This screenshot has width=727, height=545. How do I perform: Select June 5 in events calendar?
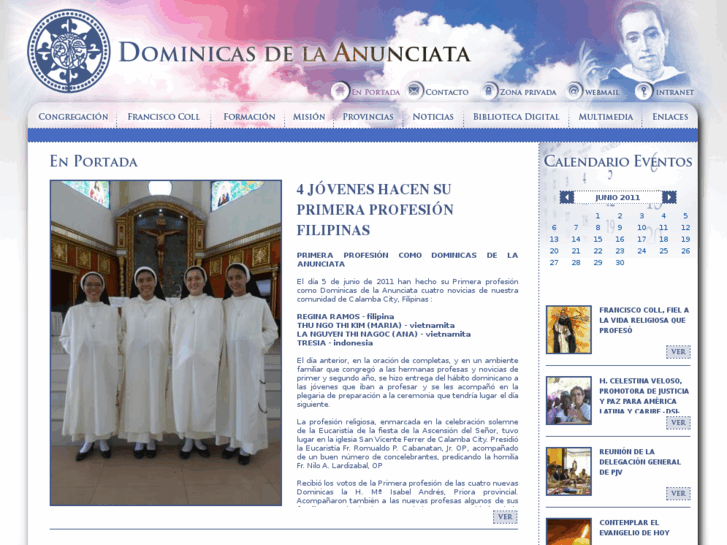685,216
